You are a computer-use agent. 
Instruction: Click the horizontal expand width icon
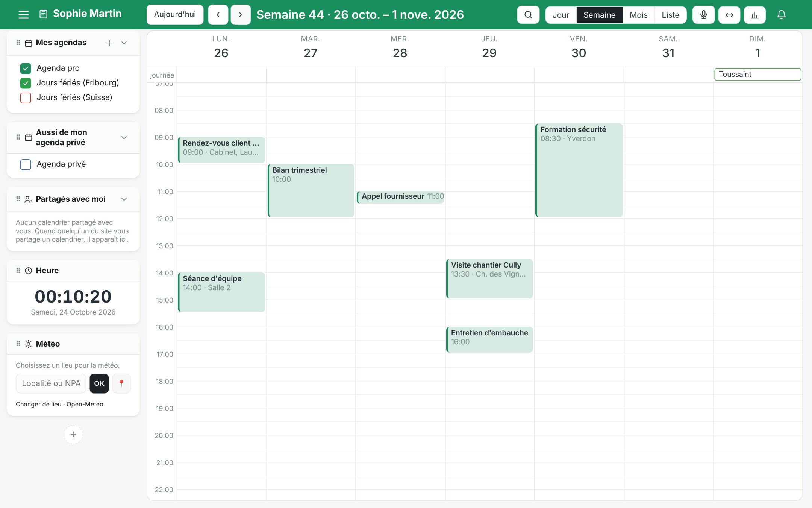click(x=729, y=15)
